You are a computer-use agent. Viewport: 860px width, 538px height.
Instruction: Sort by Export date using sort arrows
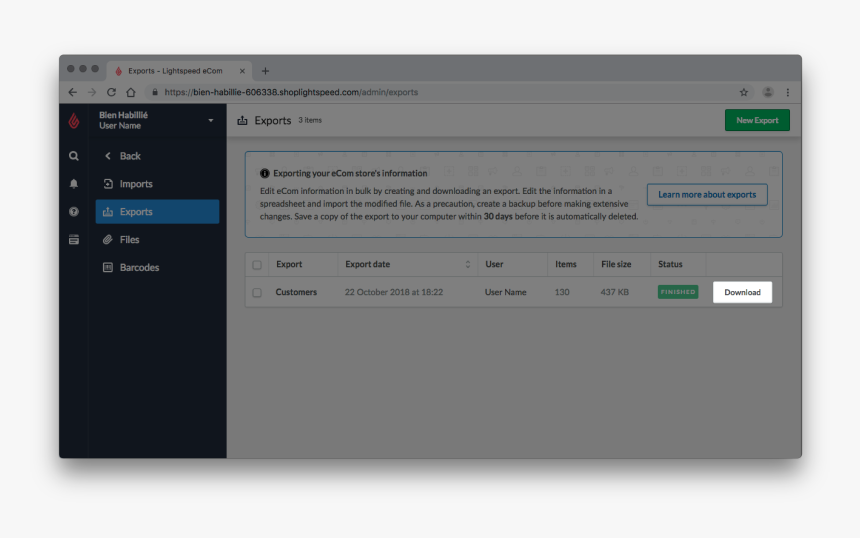pos(468,264)
